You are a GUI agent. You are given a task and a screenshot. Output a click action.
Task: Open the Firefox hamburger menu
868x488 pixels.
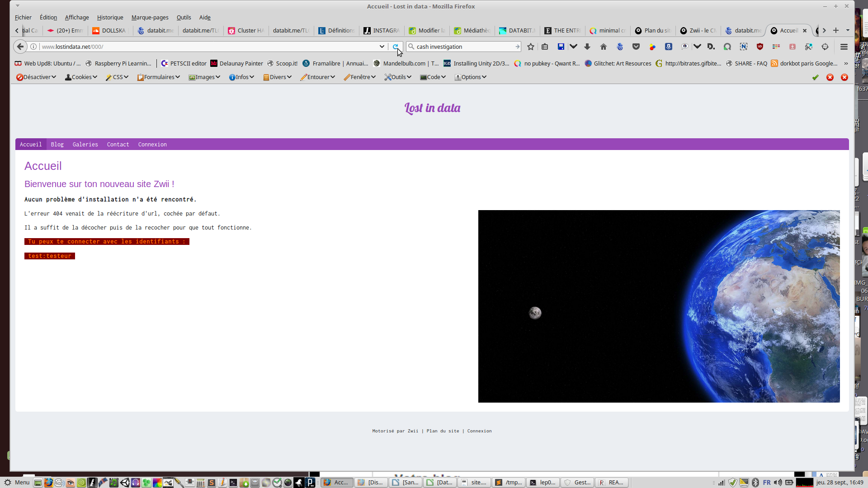[844, 47]
